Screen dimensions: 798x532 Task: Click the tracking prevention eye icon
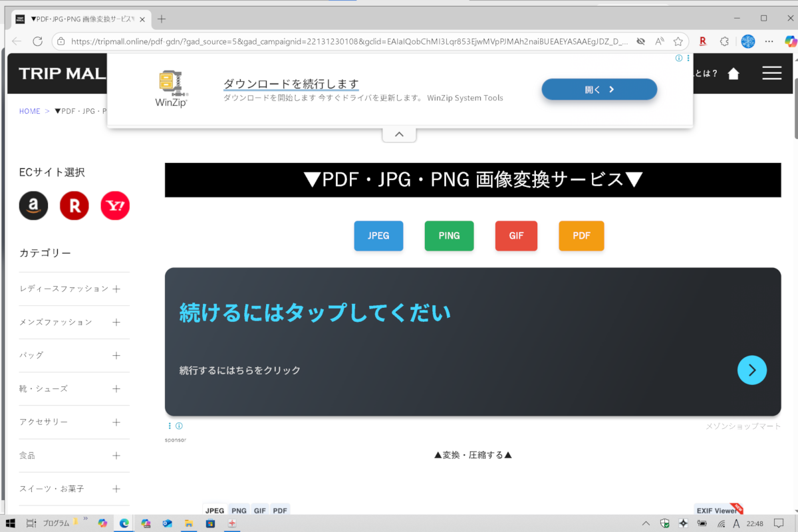pyautogui.click(x=640, y=41)
